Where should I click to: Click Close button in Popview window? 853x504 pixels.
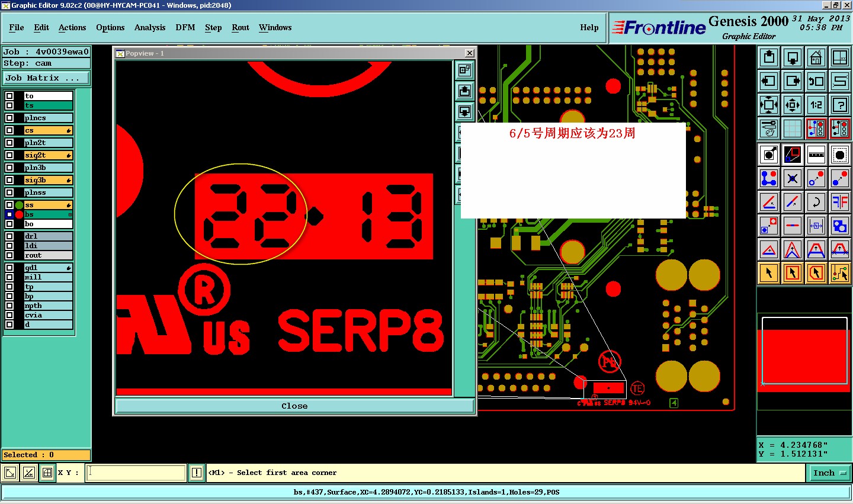pos(294,406)
